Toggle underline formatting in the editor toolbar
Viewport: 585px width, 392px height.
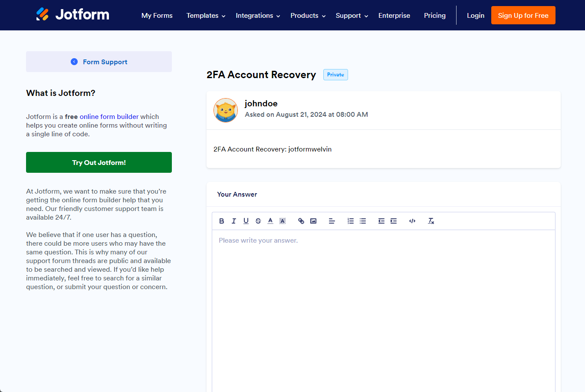point(246,221)
